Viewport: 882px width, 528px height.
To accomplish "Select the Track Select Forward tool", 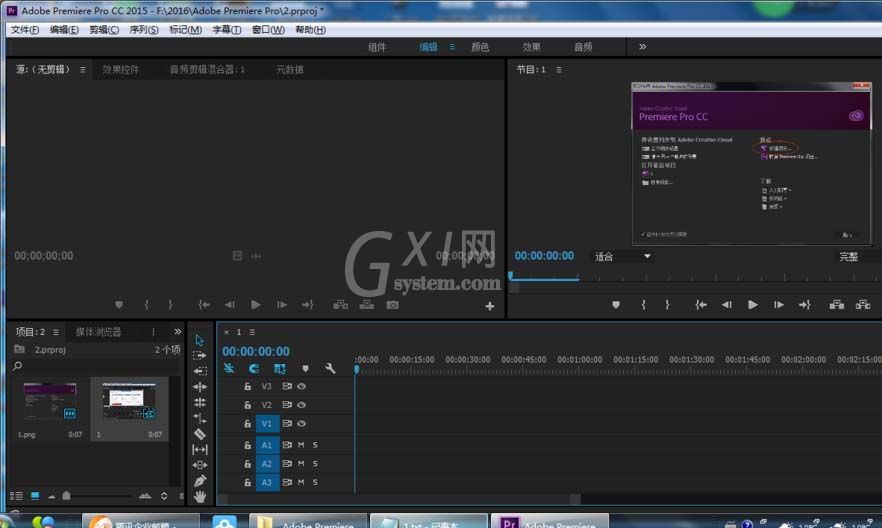I will pyautogui.click(x=200, y=355).
